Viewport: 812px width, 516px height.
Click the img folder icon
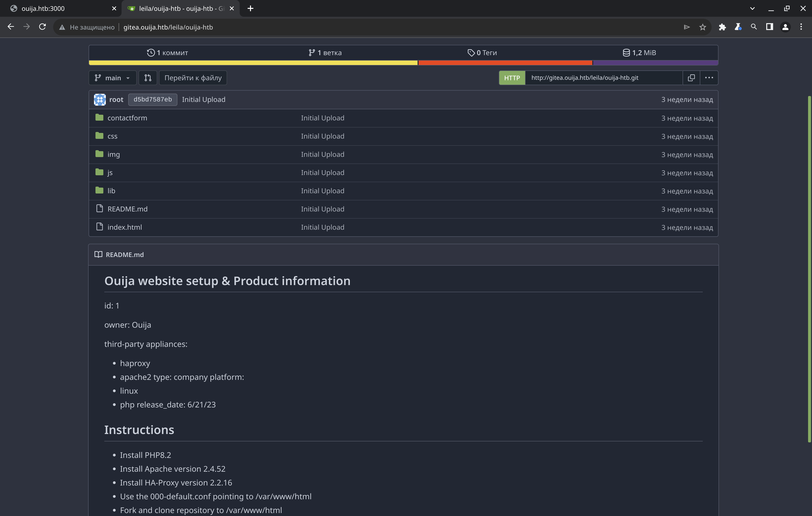pyautogui.click(x=99, y=154)
